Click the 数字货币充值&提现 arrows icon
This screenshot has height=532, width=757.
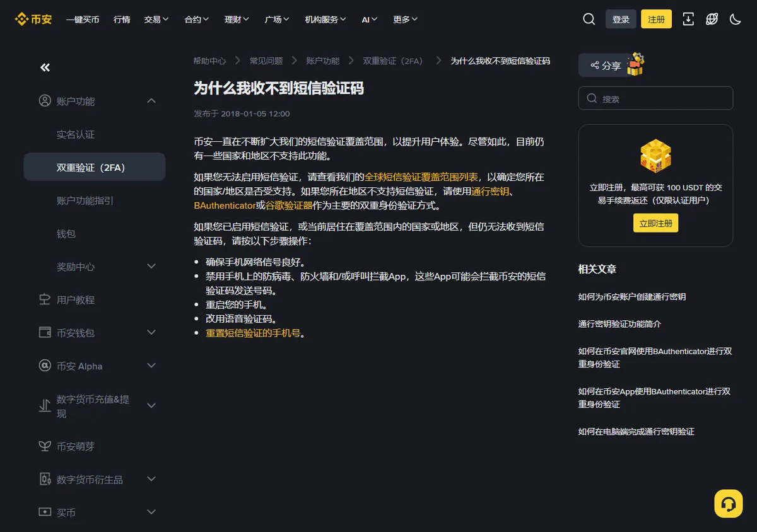point(45,406)
